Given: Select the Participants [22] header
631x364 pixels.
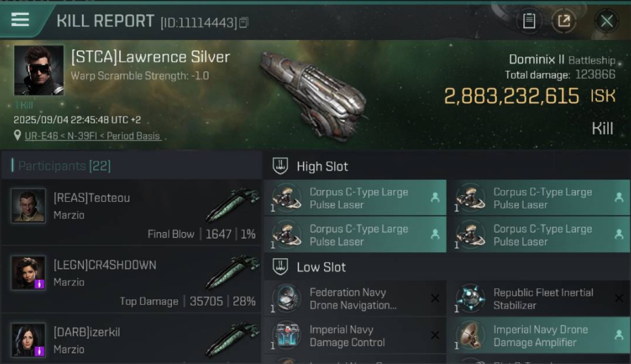Looking at the screenshot, I should tap(64, 166).
